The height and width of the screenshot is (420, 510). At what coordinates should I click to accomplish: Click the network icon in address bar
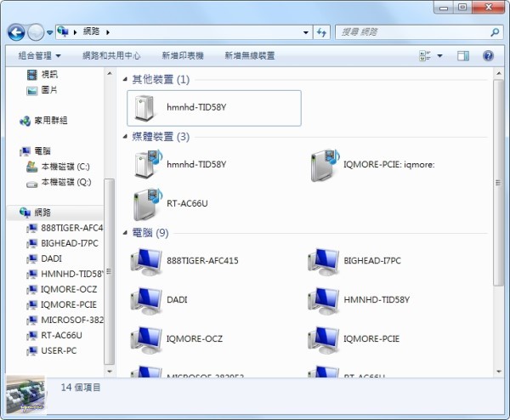(x=63, y=31)
